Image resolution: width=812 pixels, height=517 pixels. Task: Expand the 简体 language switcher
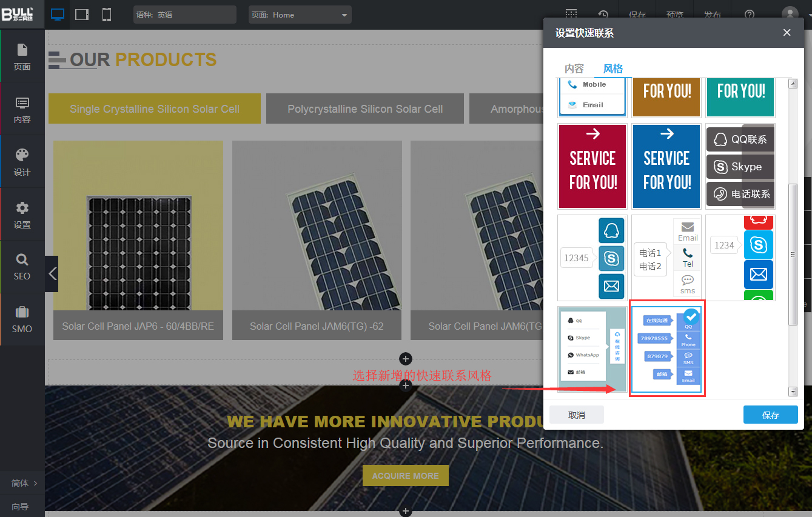click(24, 483)
